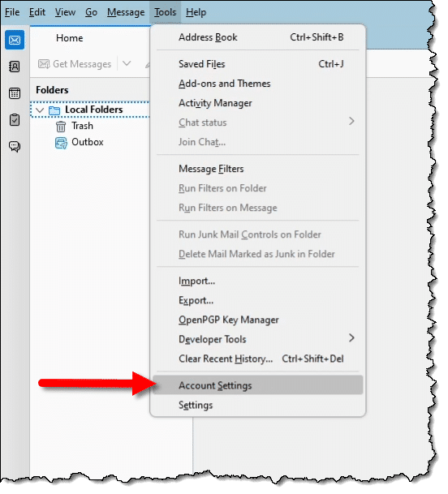Open the Get Messages dropdown arrow
Viewport: 448px width, 494px height.
[x=127, y=63]
